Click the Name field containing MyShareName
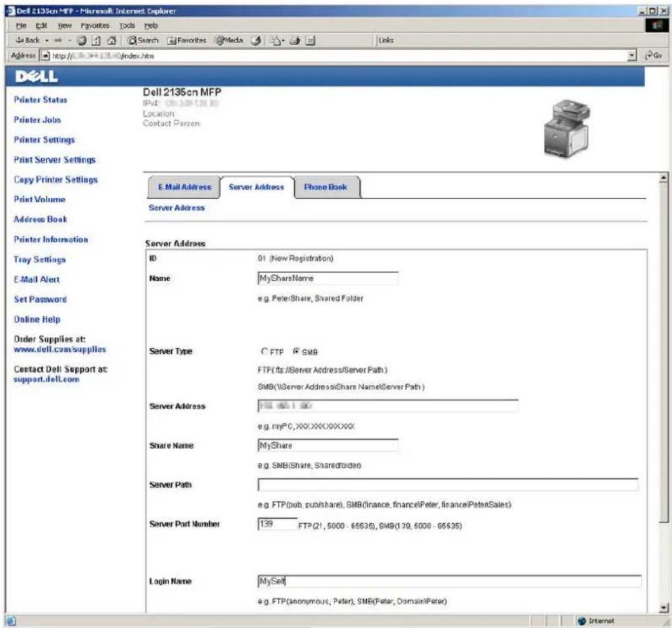Screen dimensions: 672x628 coord(328,278)
